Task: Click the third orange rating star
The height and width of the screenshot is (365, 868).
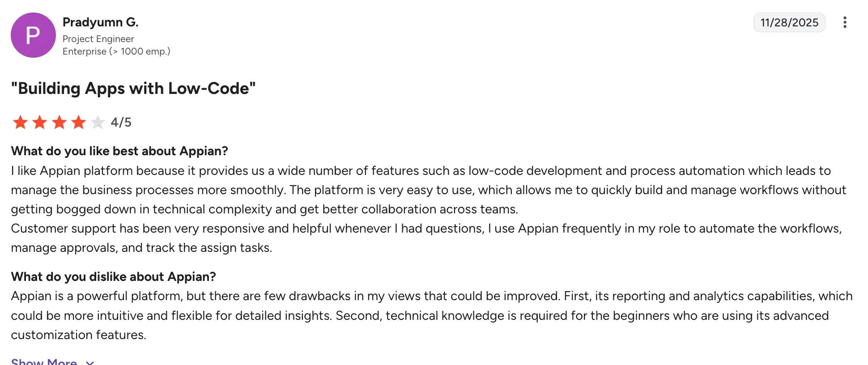Action: (59, 122)
